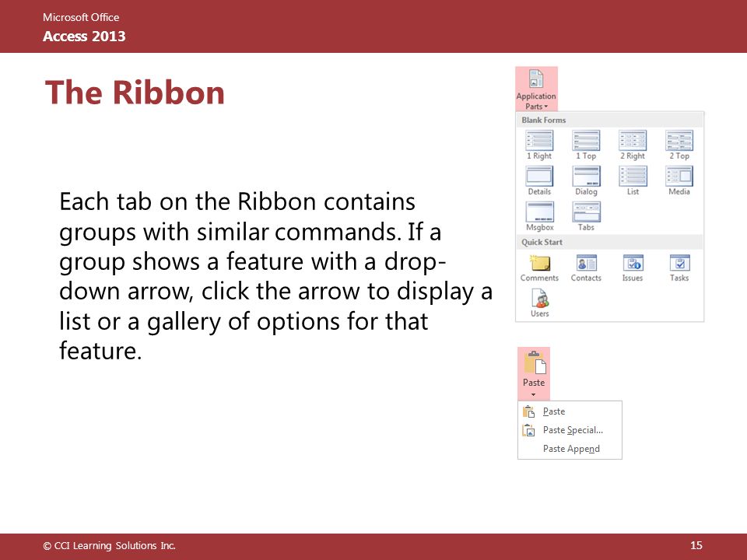Click the paragraph about Ribbon tabs
Viewport: 747px width, 560px height.
[275, 276]
